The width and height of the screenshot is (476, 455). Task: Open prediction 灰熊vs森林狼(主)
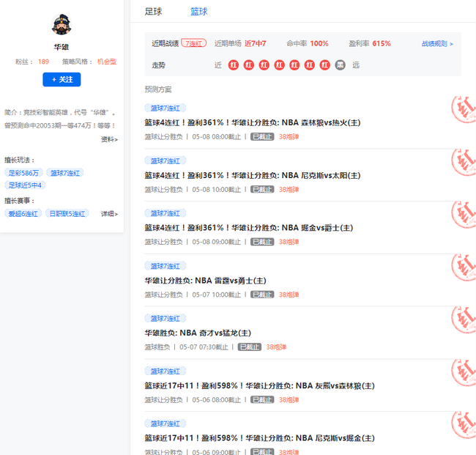pyautogui.click(x=259, y=385)
